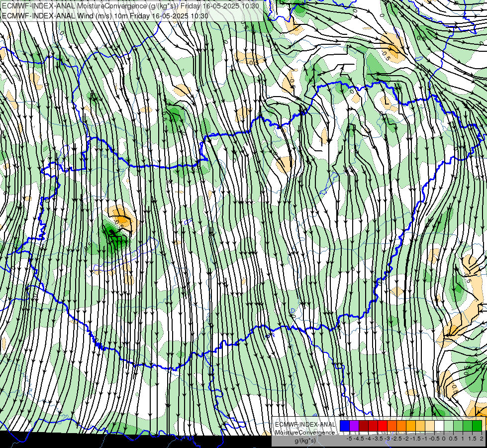This screenshot has height=448, width=487.
Task: Click 'ECMWF-INDEX-ANAL' label in the legend
Action: (305, 425)
